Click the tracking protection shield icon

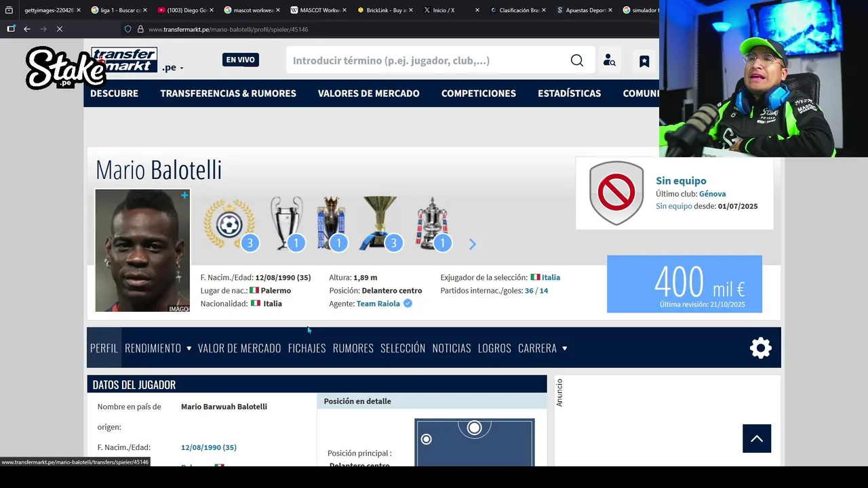(127, 29)
